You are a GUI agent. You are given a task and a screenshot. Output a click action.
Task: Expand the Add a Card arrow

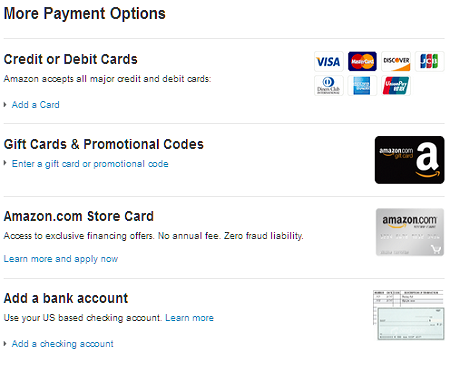[5, 105]
